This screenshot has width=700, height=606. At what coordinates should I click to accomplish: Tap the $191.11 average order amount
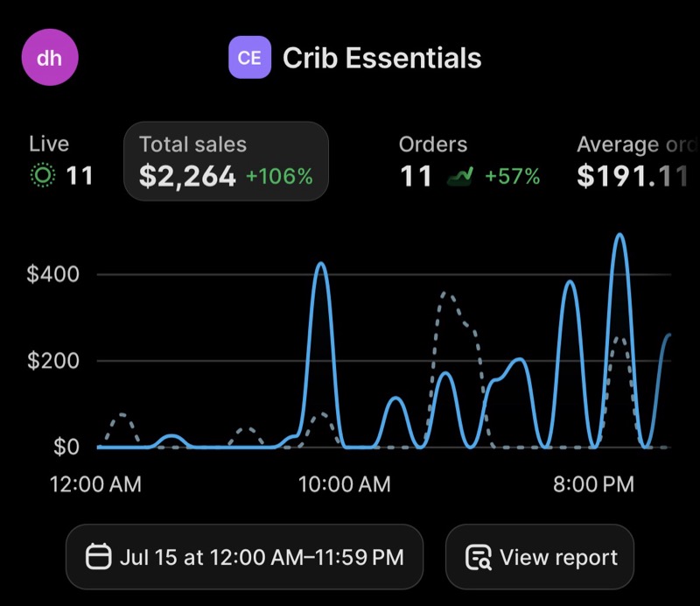click(x=633, y=176)
